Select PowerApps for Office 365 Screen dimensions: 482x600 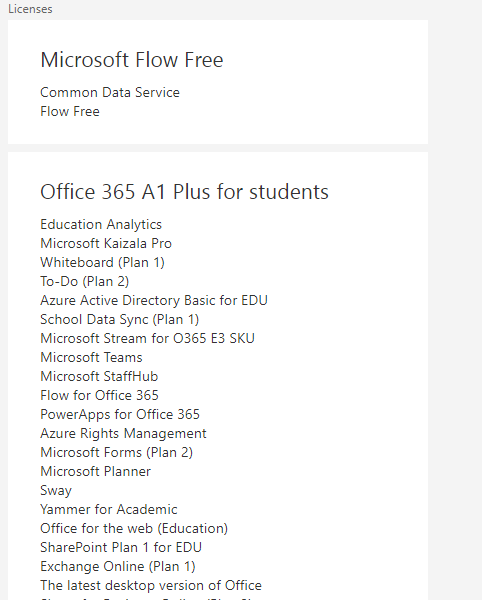click(120, 414)
